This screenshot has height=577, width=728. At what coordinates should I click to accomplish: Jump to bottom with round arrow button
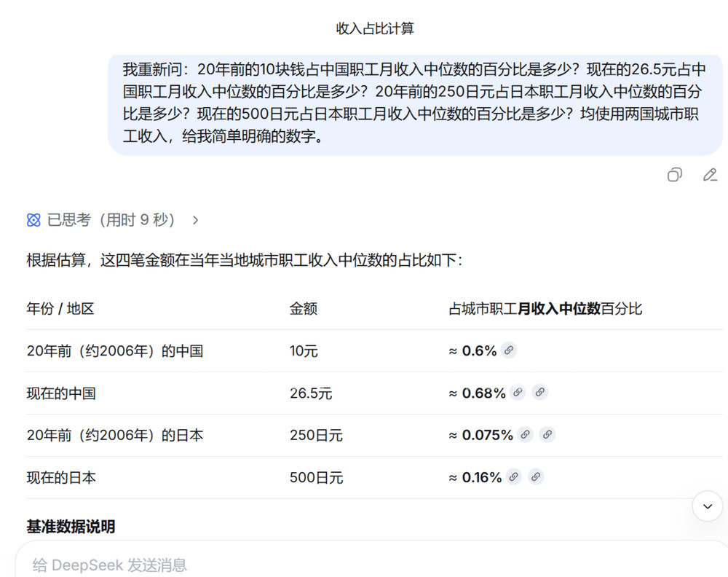pyautogui.click(x=707, y=506)
